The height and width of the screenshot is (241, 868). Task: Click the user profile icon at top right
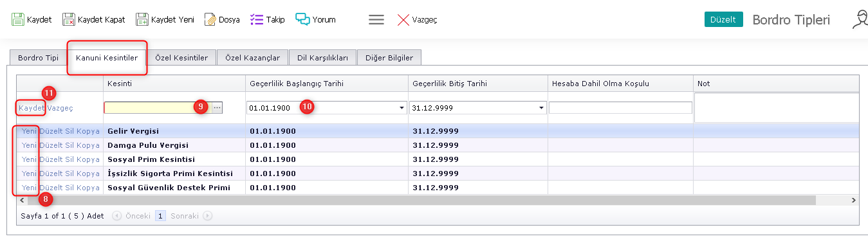pos(860,19)
